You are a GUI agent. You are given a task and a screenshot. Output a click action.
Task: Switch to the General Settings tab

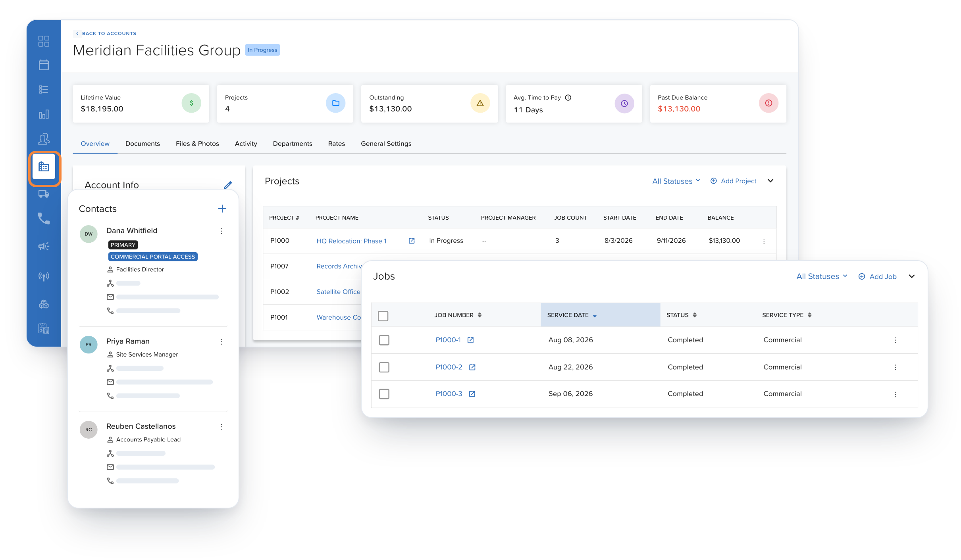click(386, 144)
